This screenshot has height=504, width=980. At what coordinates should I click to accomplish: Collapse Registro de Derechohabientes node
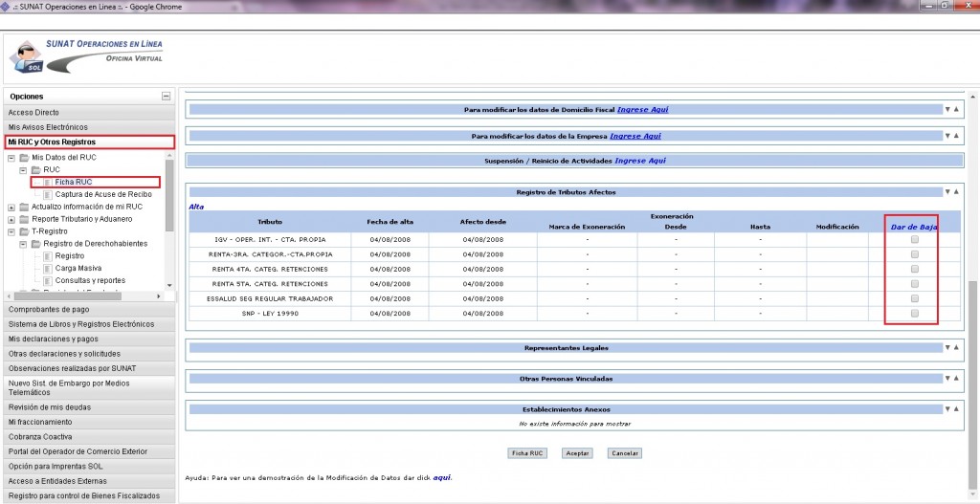click(x=23, y=244)
